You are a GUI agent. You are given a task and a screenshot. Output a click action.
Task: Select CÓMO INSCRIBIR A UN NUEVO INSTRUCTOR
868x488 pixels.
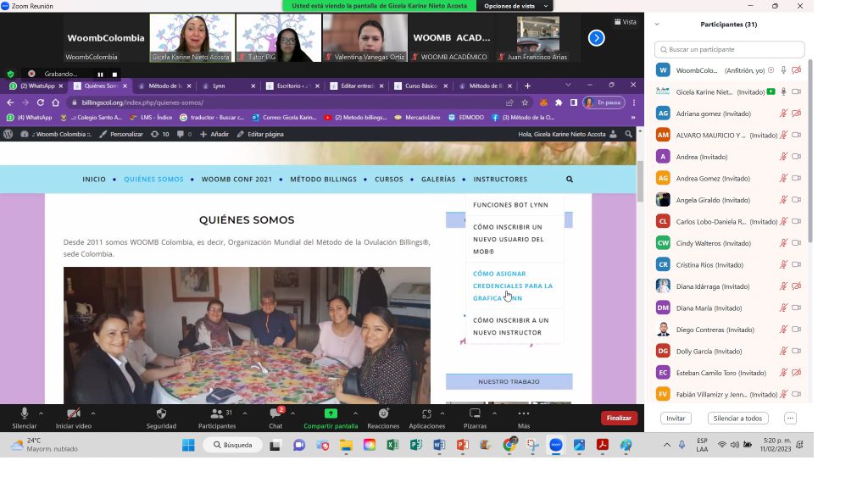[511, 326]
